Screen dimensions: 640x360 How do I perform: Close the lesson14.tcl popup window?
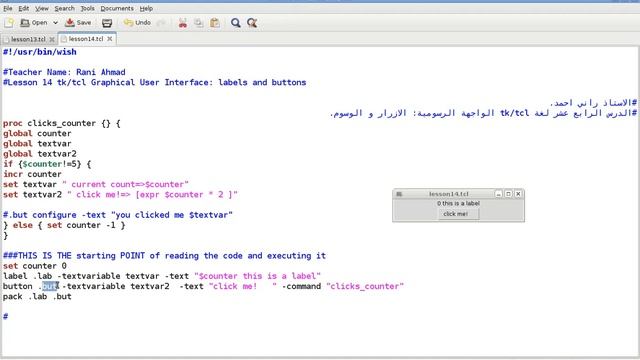(x=518, y=194)
